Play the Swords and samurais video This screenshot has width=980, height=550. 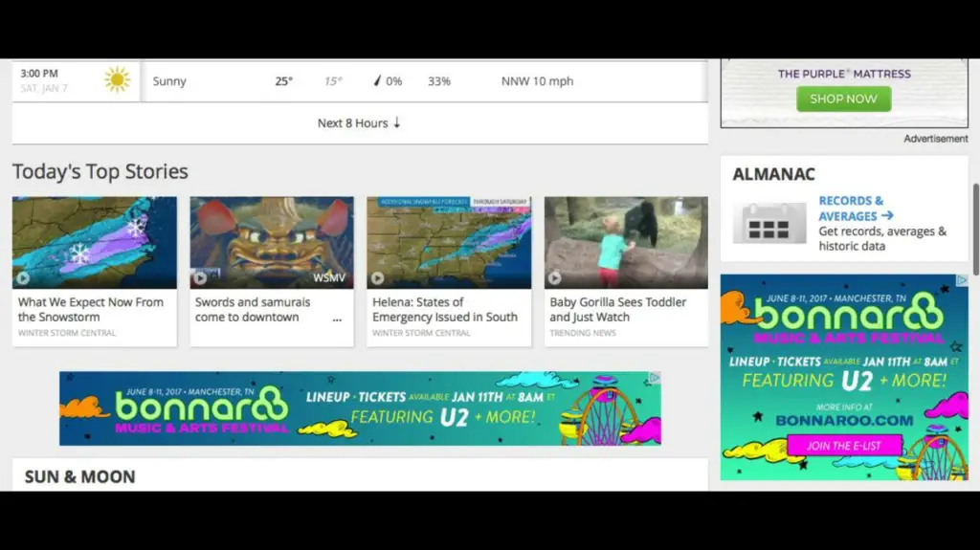pyautogui.click(x=200, y=277)
